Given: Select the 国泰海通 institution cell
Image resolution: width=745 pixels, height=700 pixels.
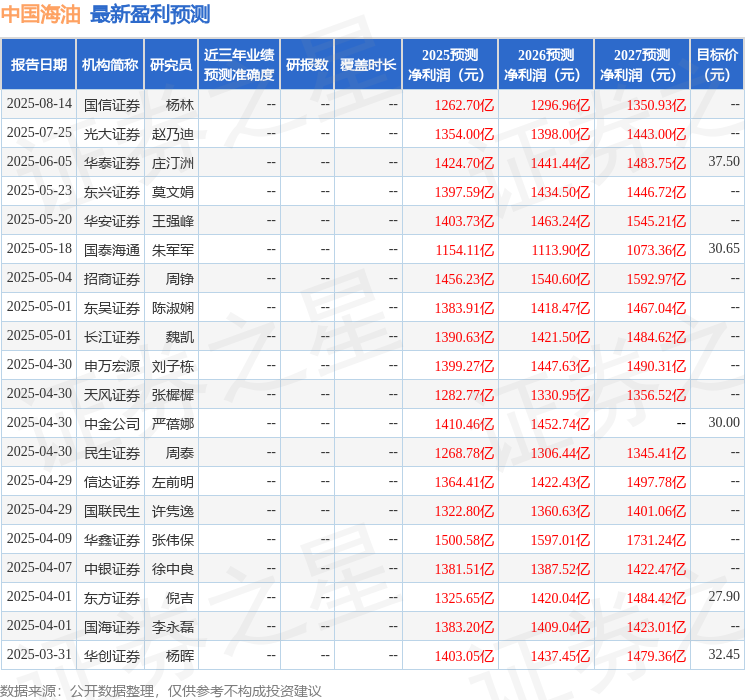Looking at the screenshot, I should pyautogui.click(x=112, y=250).
